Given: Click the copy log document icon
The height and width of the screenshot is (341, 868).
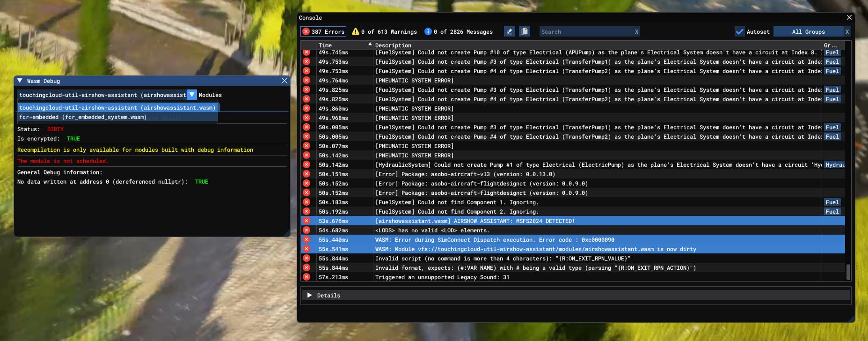Looking at the screenshot, I should 525,31.
